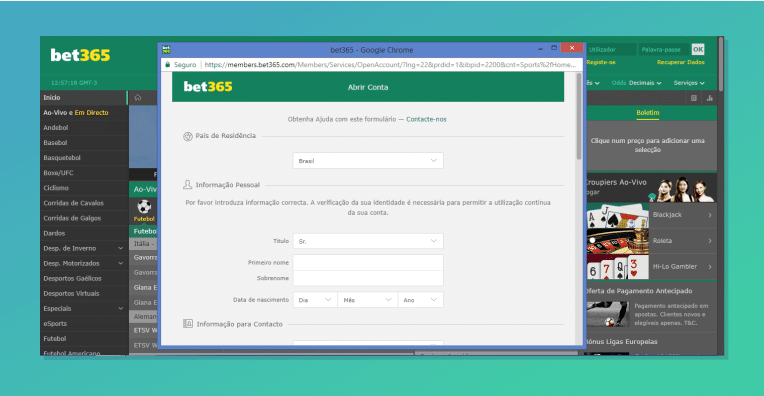This screenshot has height=396, width=764.
Task: Open the Hi-Lo Gambler arrow
Action: pos(710,266)
